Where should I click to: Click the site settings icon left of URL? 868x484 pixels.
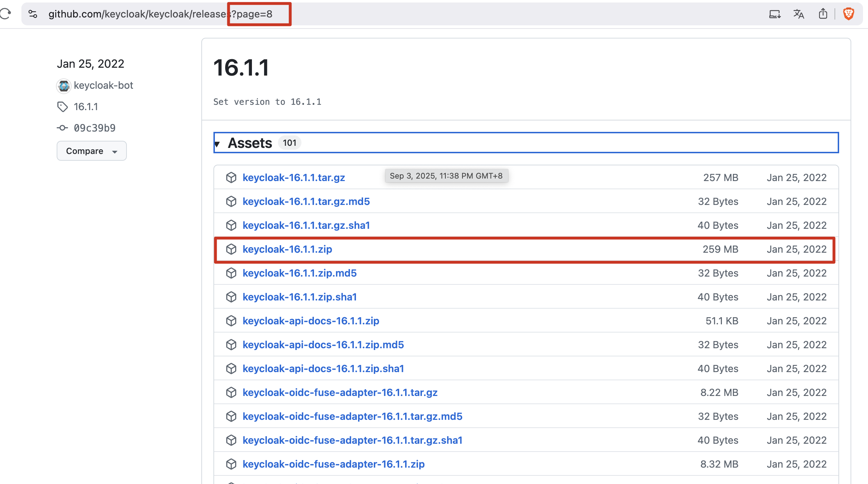click(x=33, y=14)
